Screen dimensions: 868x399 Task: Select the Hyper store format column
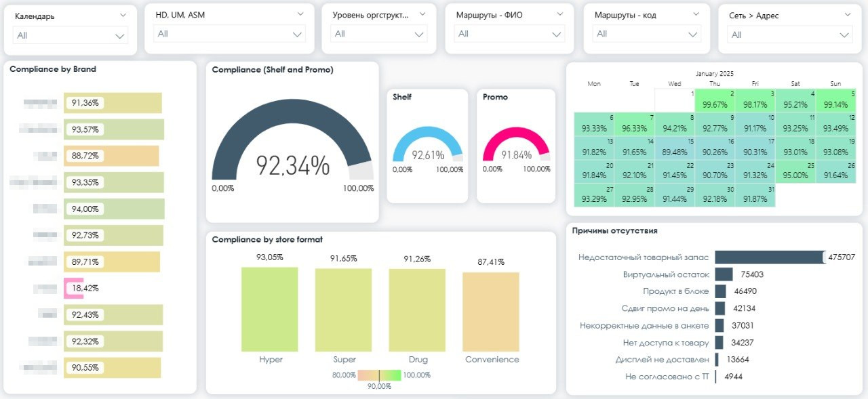click(270, 308)
